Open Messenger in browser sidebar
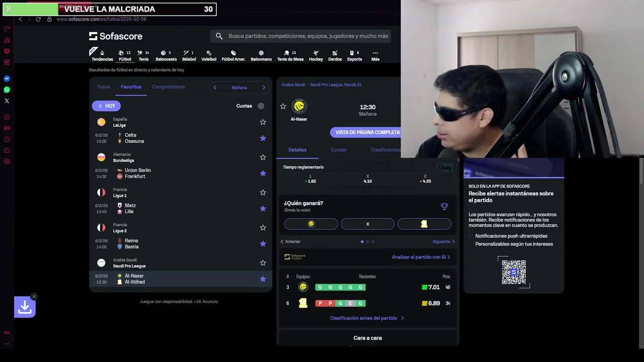Image resolution: width=644 pixels, height=362 pixels. pyautogui.click(x=7, y=78)
